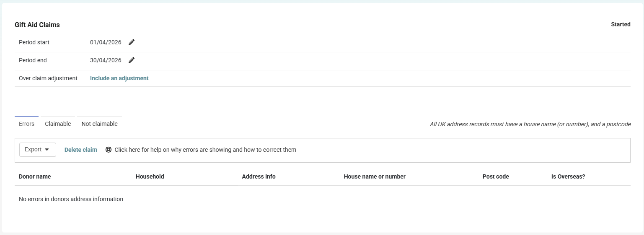Click the No errors in donors address message
This screenshot has height=235, width=644.
point(71,199)
